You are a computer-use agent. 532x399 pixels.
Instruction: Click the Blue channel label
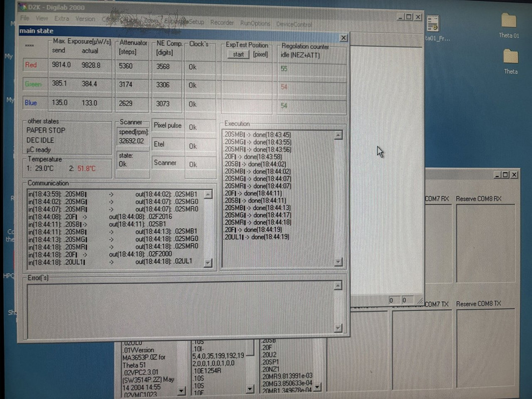(x=31, y=103)
